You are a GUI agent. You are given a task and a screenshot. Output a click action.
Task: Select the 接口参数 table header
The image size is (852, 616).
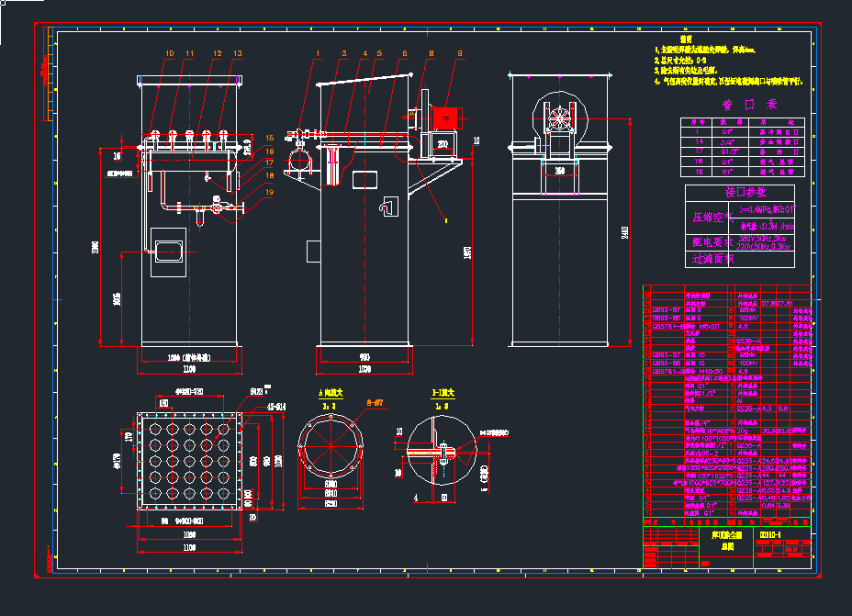pyautogui.click(x=745, y=193)
